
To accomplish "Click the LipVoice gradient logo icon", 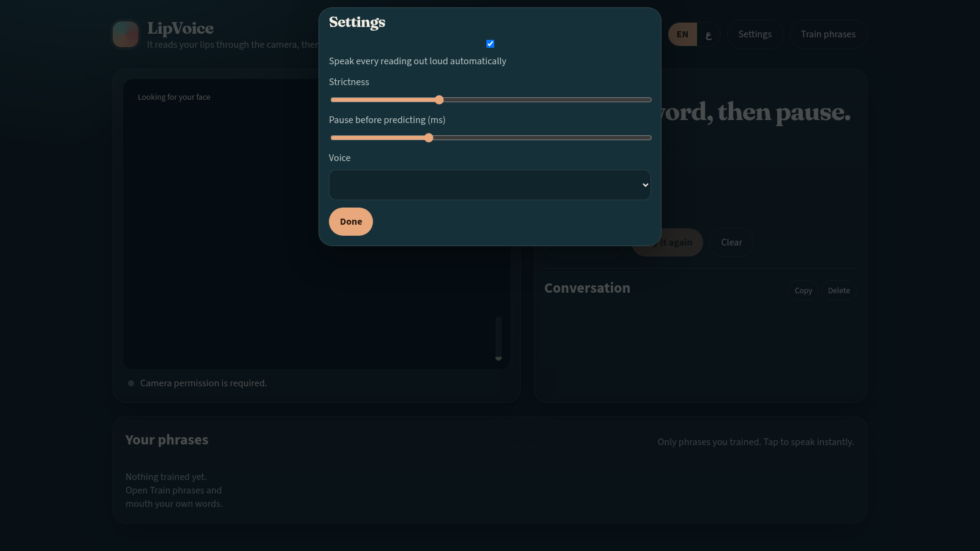I will (x=126, y=34).
